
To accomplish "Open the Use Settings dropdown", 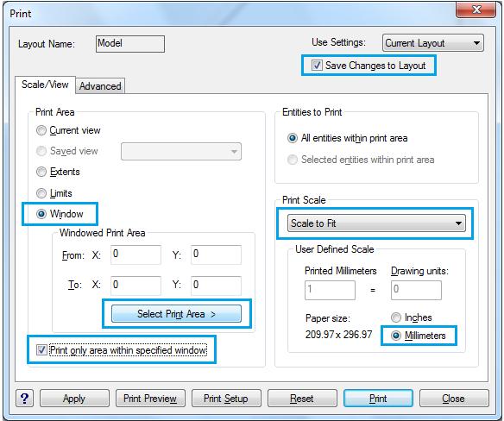I will [x=433, y=43].
